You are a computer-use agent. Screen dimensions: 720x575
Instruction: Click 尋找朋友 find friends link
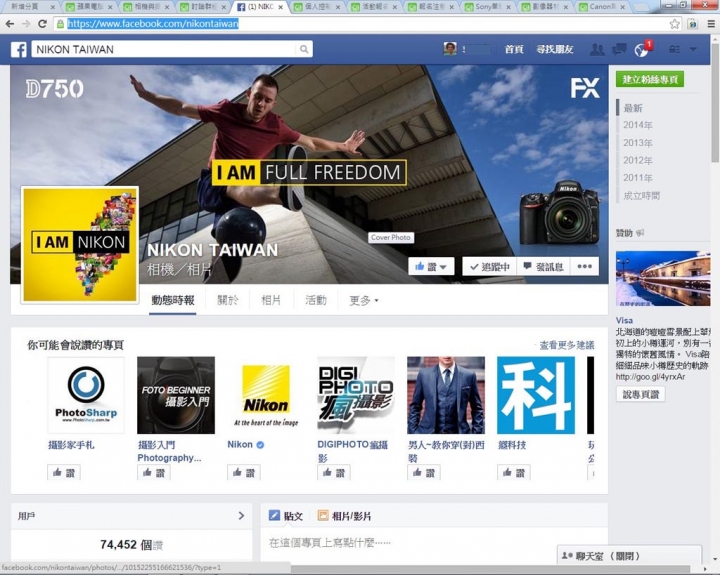point(555,49)
